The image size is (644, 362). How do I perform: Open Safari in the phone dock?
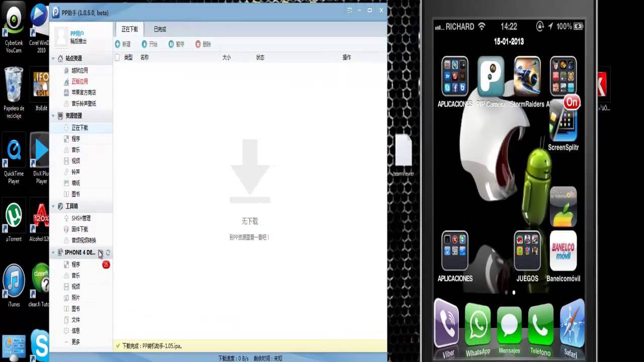572,323
